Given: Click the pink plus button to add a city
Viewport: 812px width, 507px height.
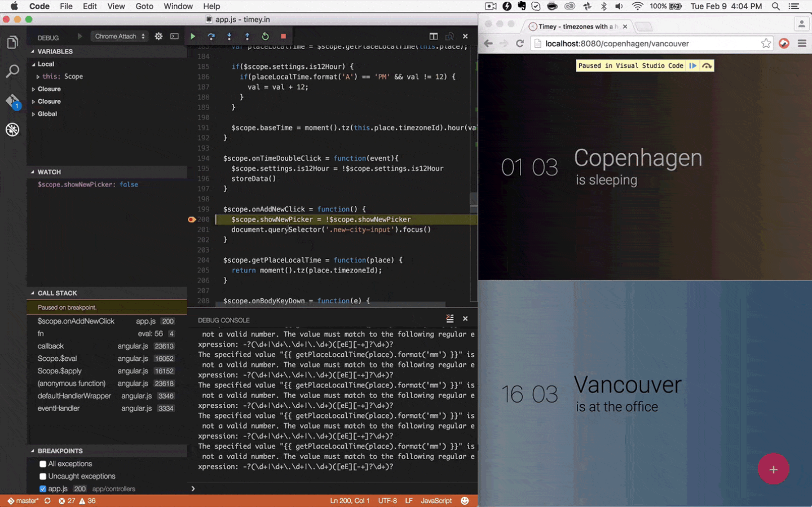Looking at the screenshot, I should click(x=773, y=469).
